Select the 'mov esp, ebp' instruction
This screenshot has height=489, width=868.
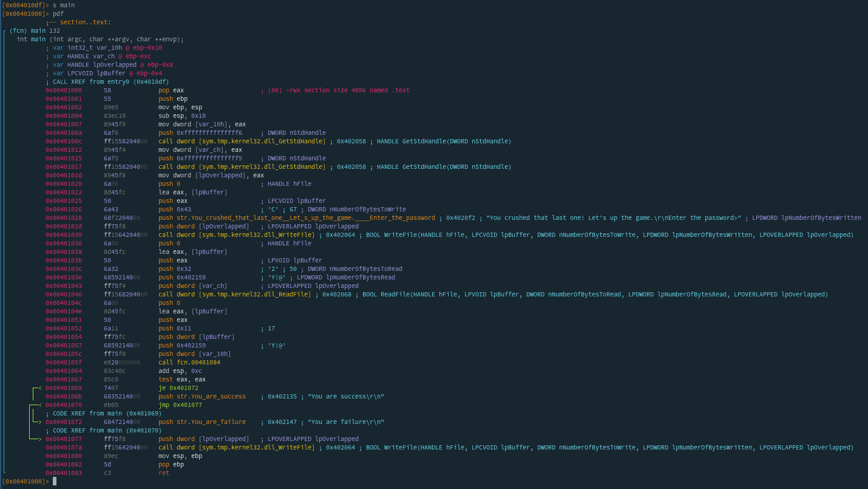180,456
